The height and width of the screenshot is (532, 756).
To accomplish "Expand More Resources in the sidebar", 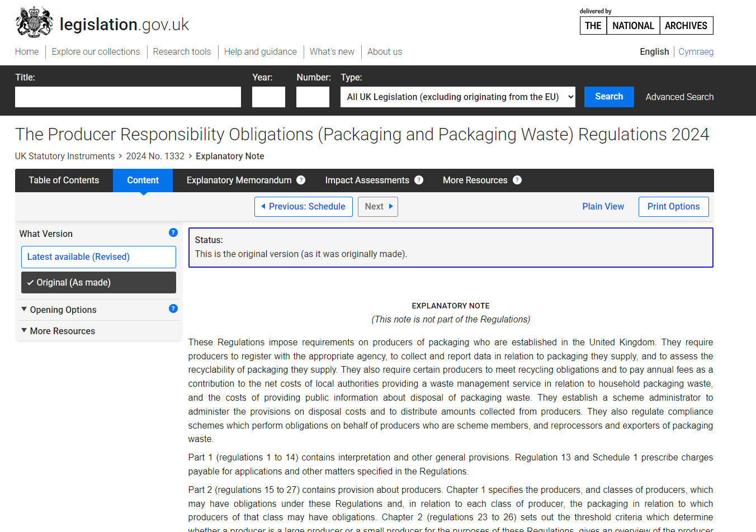I will (x=62, y=331).
